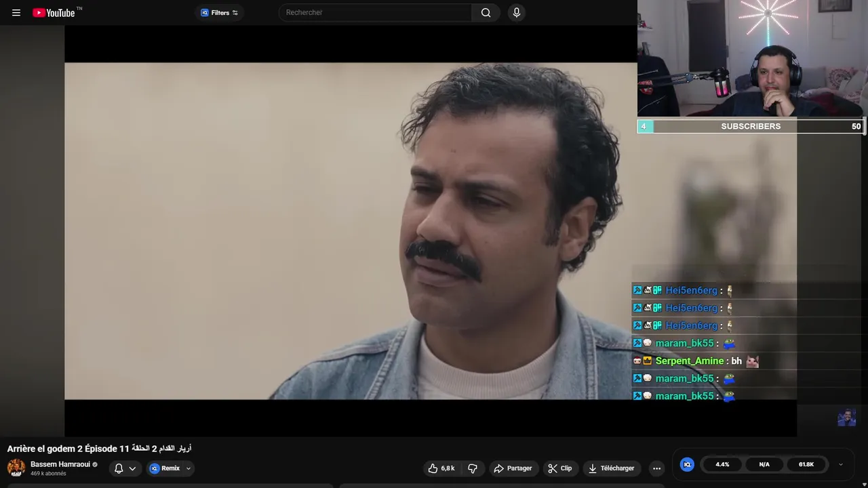Click the 4.4% stat pill
868x488 pixels.
722,464
